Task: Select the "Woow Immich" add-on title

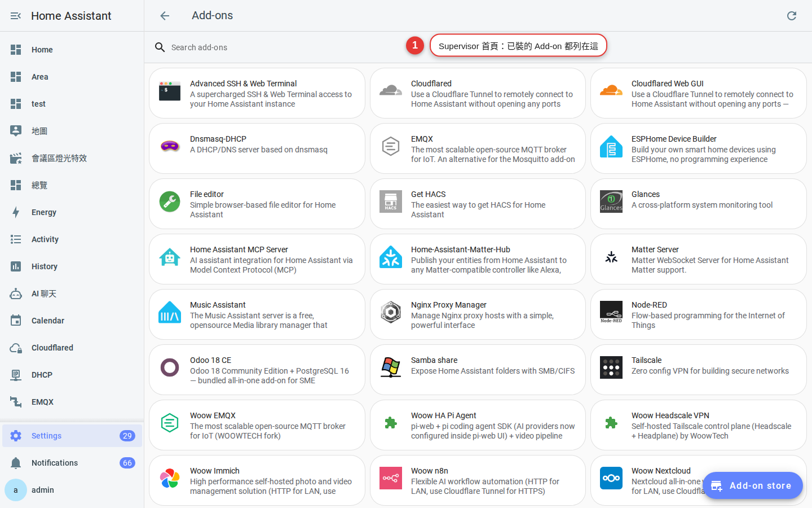Action: tap(215, 471)
